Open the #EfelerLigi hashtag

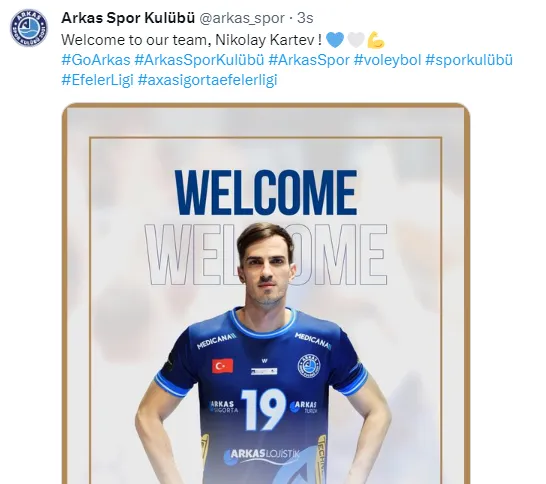tap(98, 80)
